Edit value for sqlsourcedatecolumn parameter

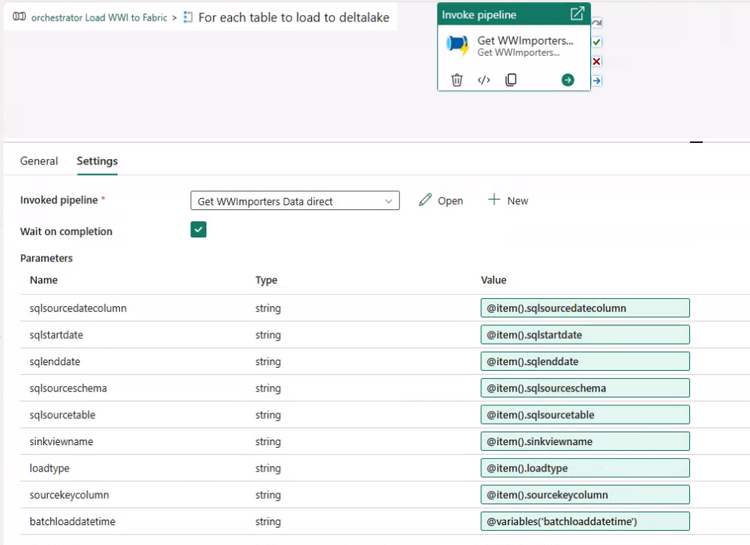(x=585, y=308)
